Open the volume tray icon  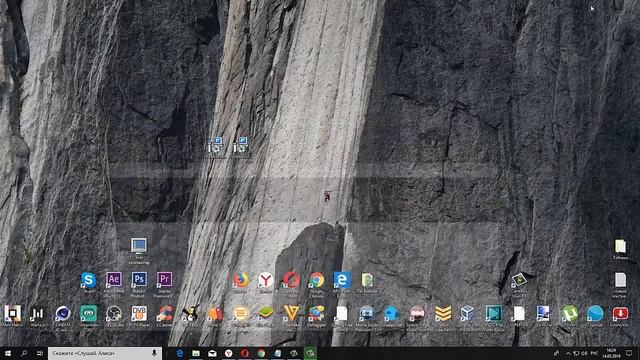tap(584, 353)
